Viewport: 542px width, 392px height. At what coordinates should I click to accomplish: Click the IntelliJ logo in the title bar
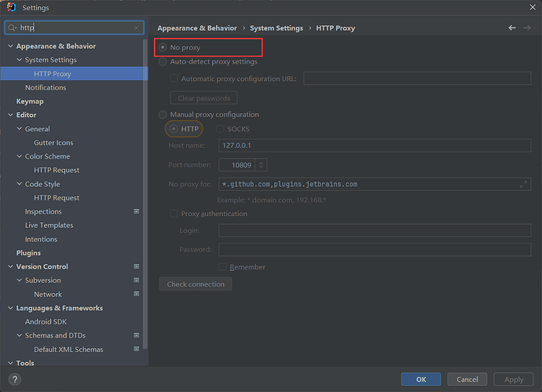(11, 7)
